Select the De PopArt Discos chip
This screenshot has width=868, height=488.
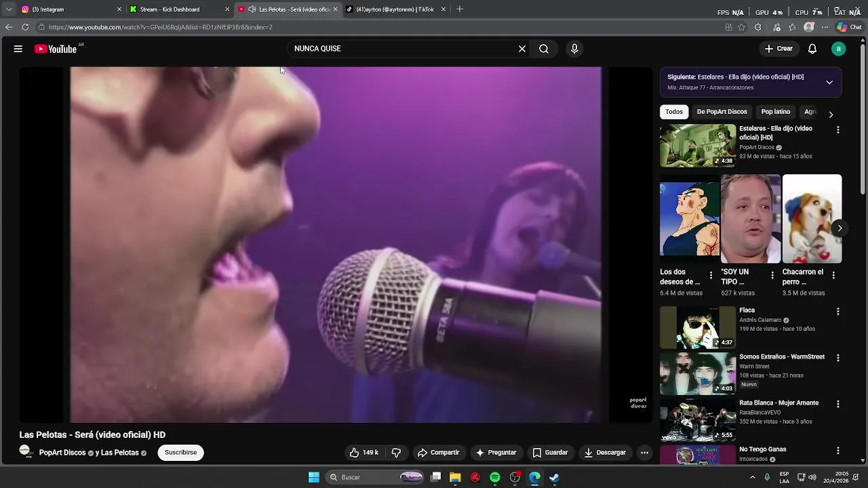pos(722,112)
